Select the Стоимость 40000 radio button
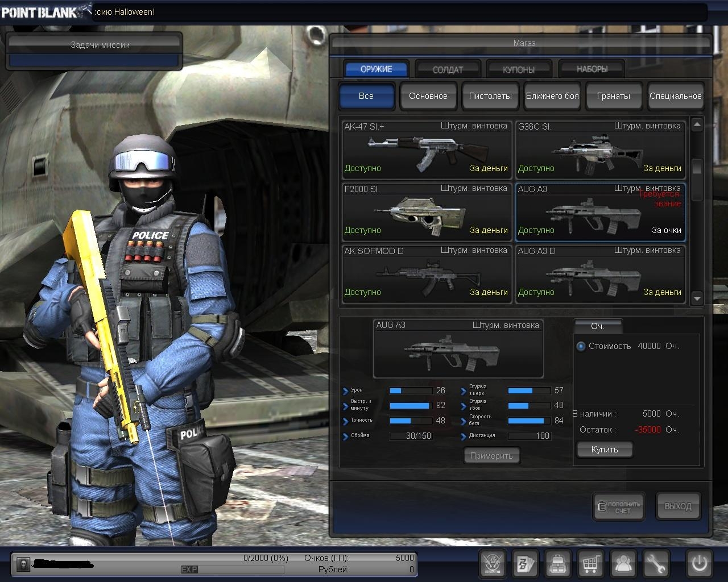 pyautogui.click(x=581, y=346)
